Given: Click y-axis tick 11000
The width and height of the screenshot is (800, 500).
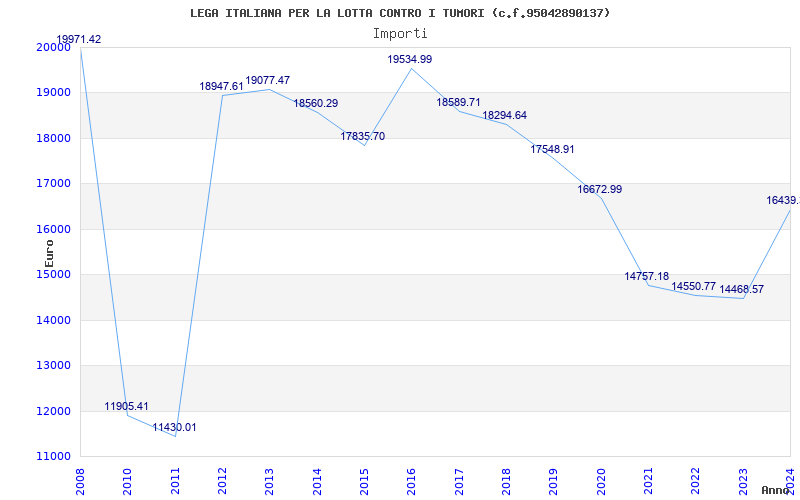Looking at the screenshot, I should click(53, 457).
